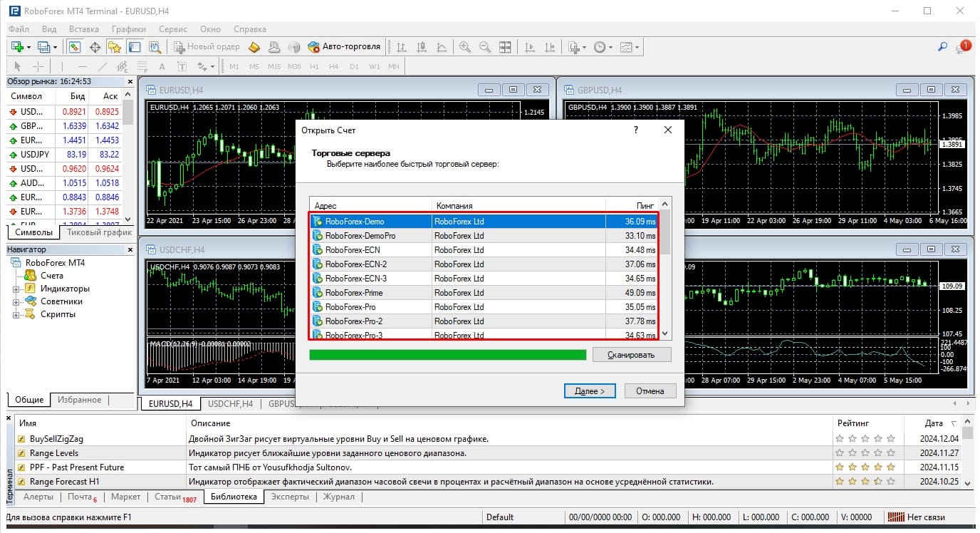Click the Далее > button
Viewport: 980px width, 533px height.
[x=590, y=390]
